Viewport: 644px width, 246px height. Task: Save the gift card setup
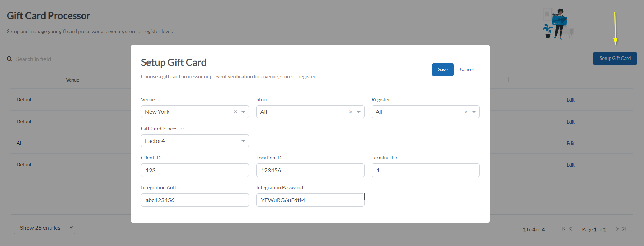coord(443,69)
